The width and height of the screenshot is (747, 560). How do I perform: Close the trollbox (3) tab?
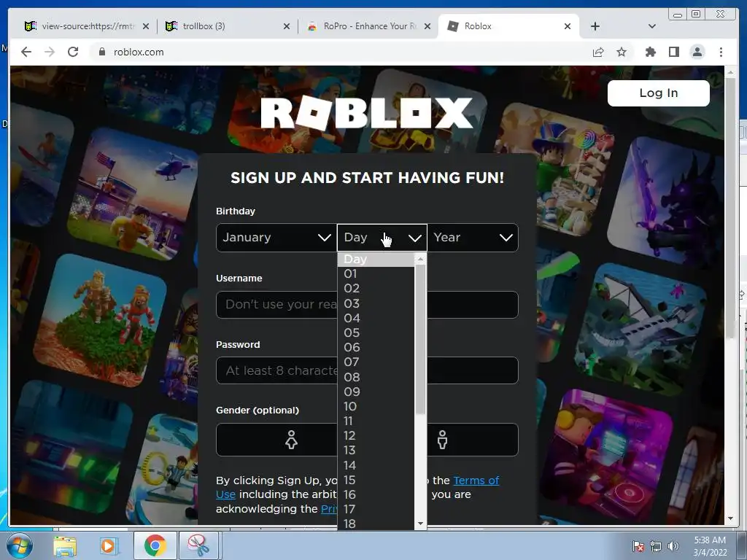pyautogui.click(x=286, y=26)
